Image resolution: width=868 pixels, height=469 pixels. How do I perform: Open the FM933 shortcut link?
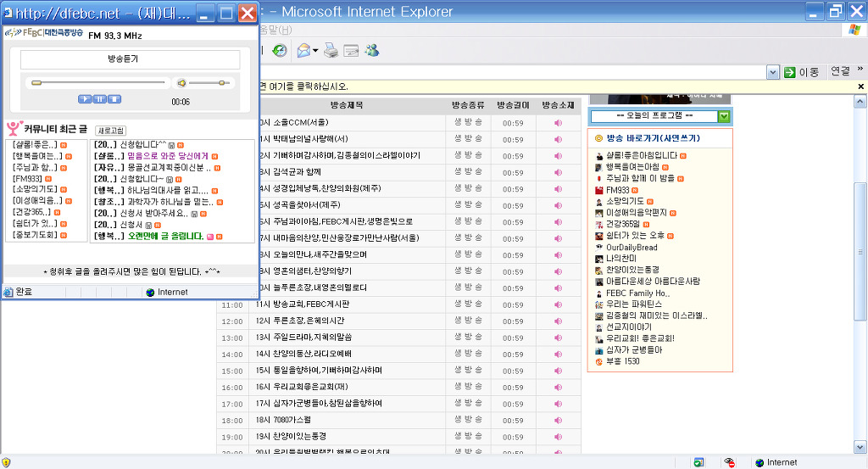(617, 190)
